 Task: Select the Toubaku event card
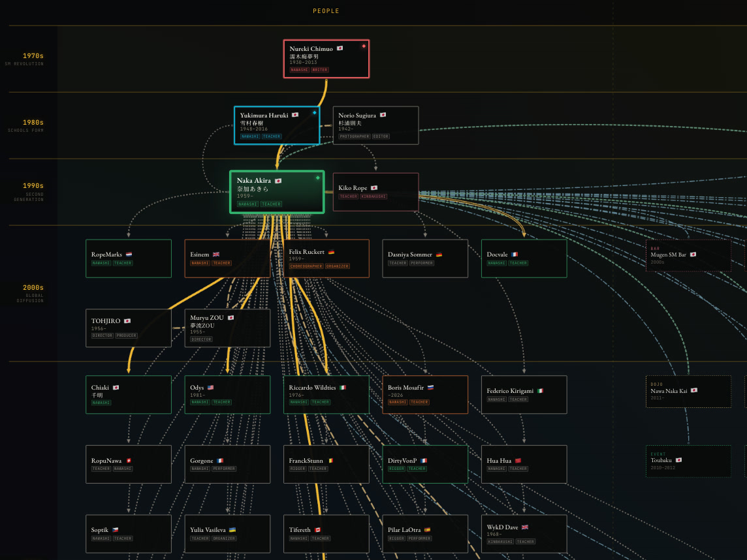pos(688,461)
